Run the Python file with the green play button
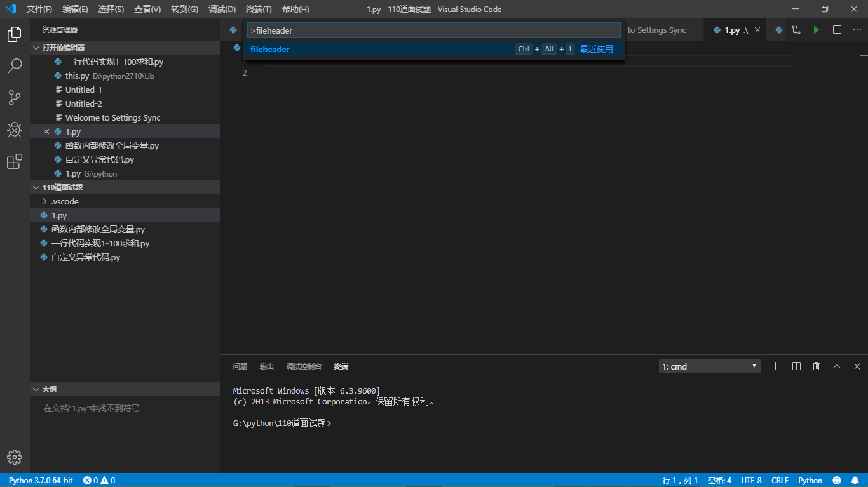The width and height of the screenshot is (868, 487). (817, 29)
